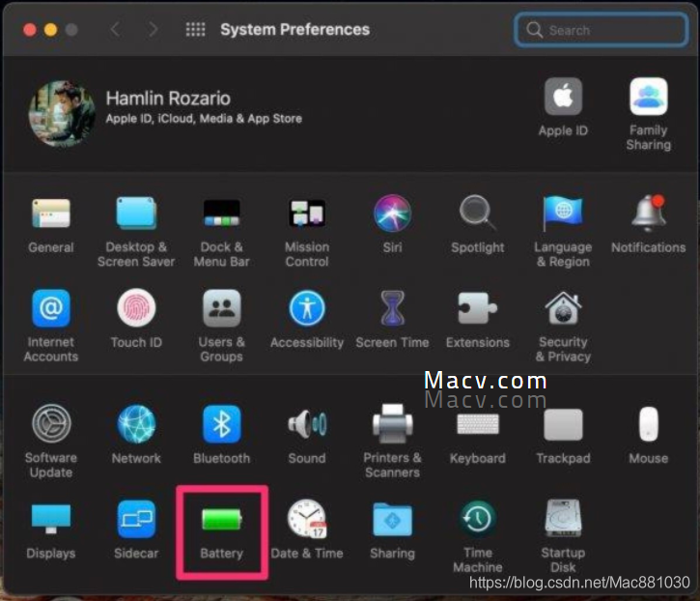Open Extensions preferences
Viewport: 700px width, 601px height.
(x=478, y=308)
